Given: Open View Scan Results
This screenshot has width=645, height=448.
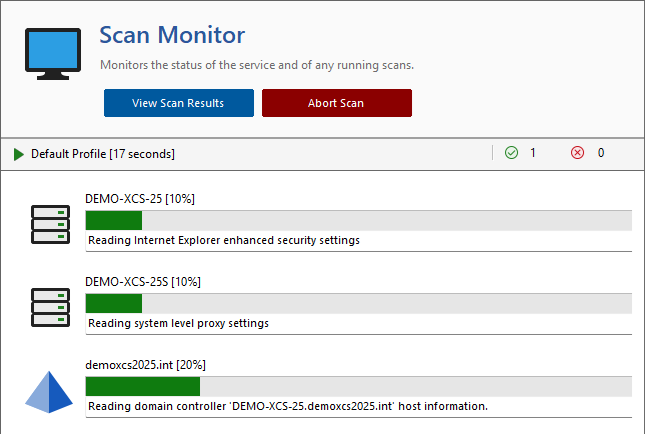Looking at the screenshot, I should pyautogui.click(x=178, y=103).
